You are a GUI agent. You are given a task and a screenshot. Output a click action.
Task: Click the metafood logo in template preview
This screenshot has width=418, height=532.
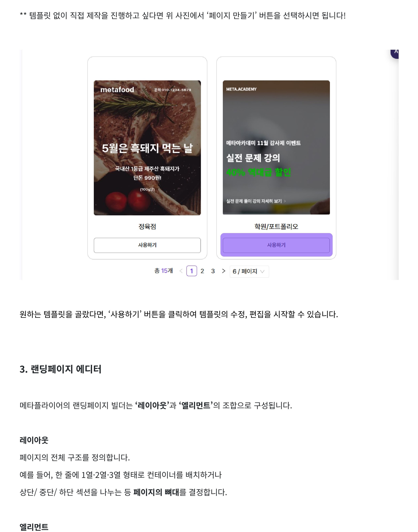tap(117, 90)
